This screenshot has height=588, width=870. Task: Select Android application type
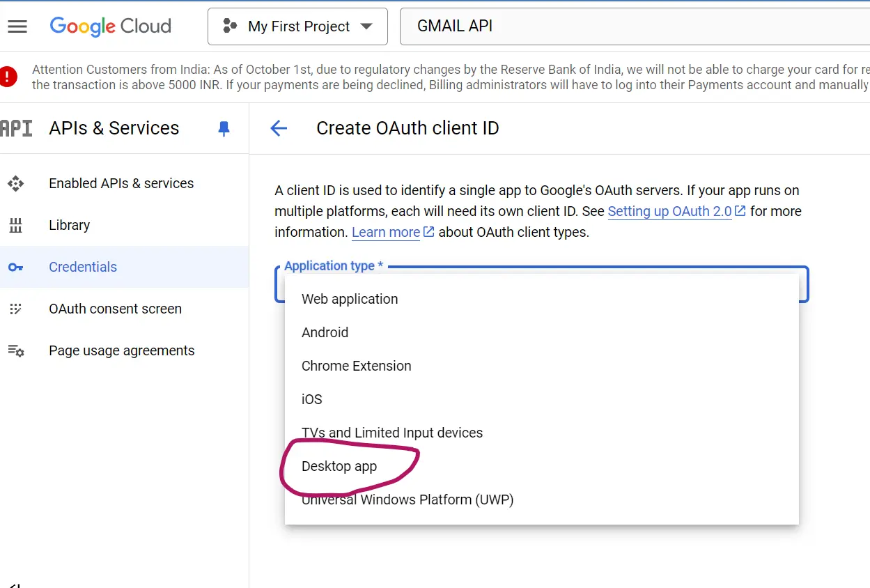coord(542,332)
